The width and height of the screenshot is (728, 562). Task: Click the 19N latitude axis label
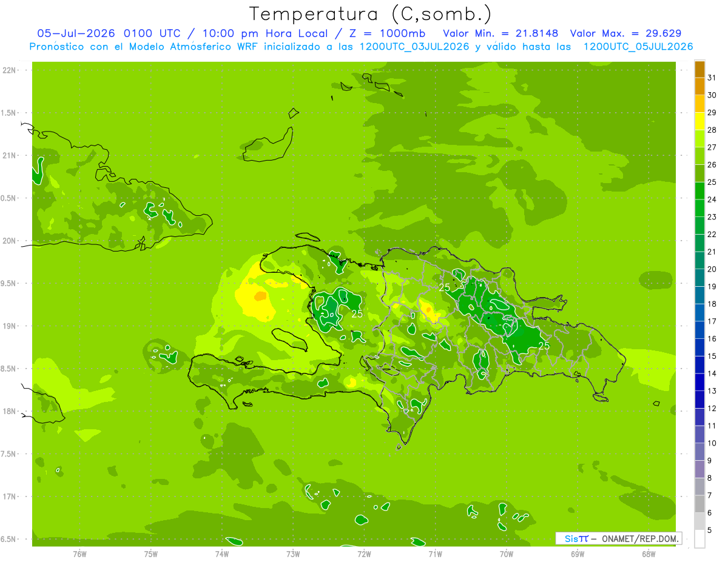tap(8, 326)
